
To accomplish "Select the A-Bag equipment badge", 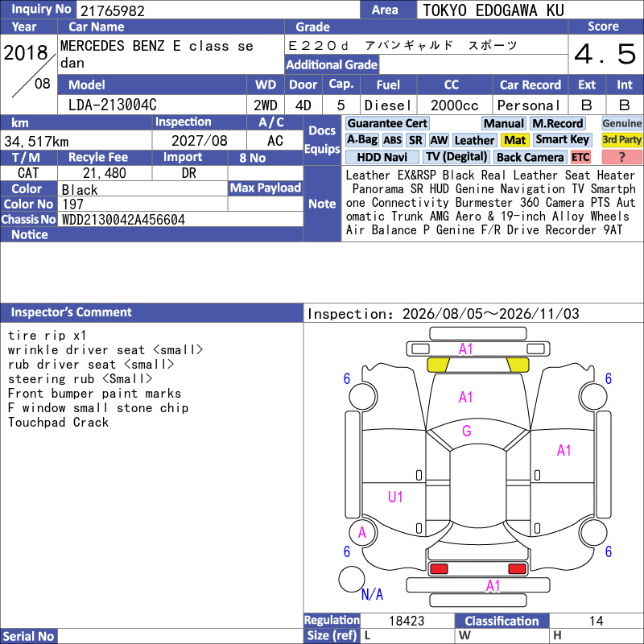I will [361, 139].
